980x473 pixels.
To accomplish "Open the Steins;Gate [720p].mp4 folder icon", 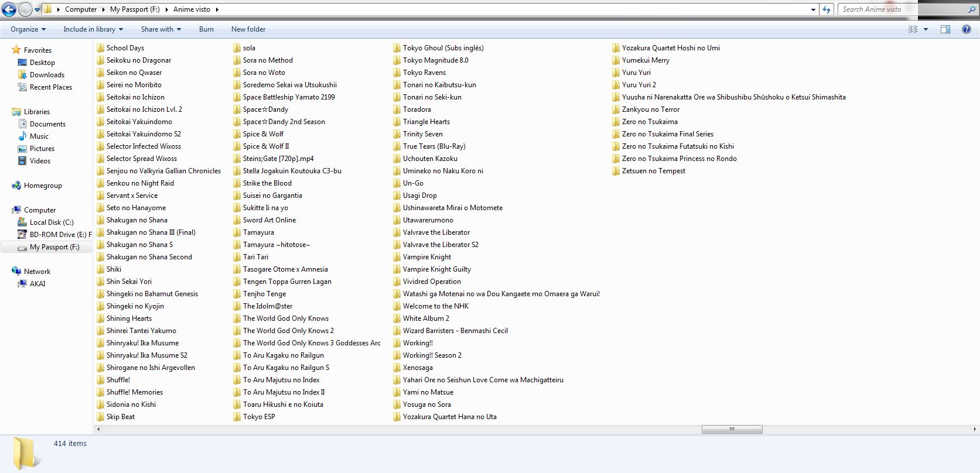I will point(237,159).
